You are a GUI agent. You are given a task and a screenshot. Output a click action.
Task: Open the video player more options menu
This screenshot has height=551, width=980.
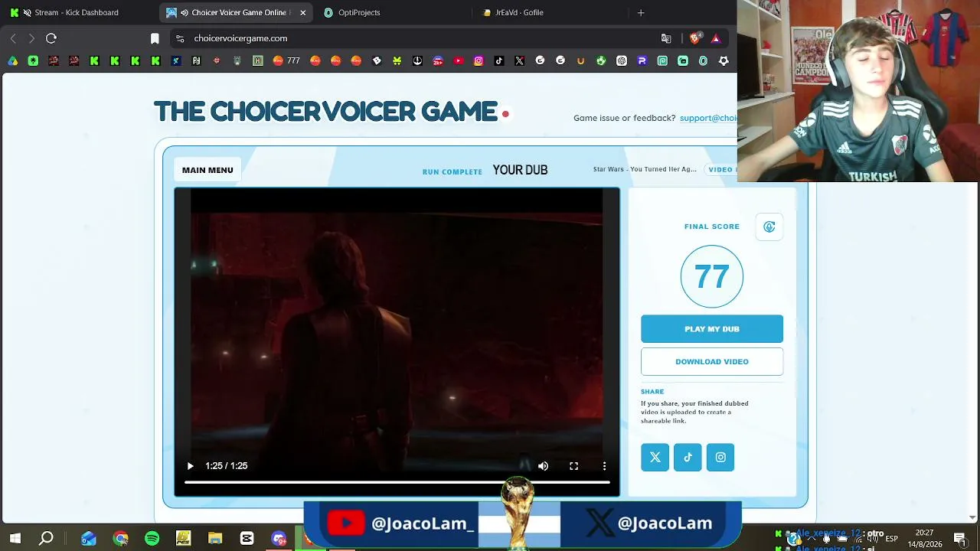(604, 466)
